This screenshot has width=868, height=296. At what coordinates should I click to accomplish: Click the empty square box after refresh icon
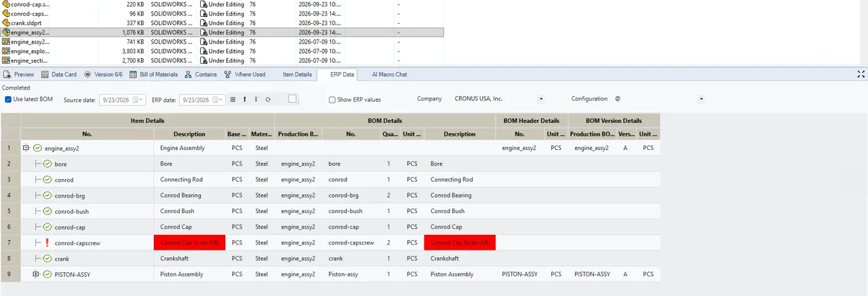click(x=292, y=99)
